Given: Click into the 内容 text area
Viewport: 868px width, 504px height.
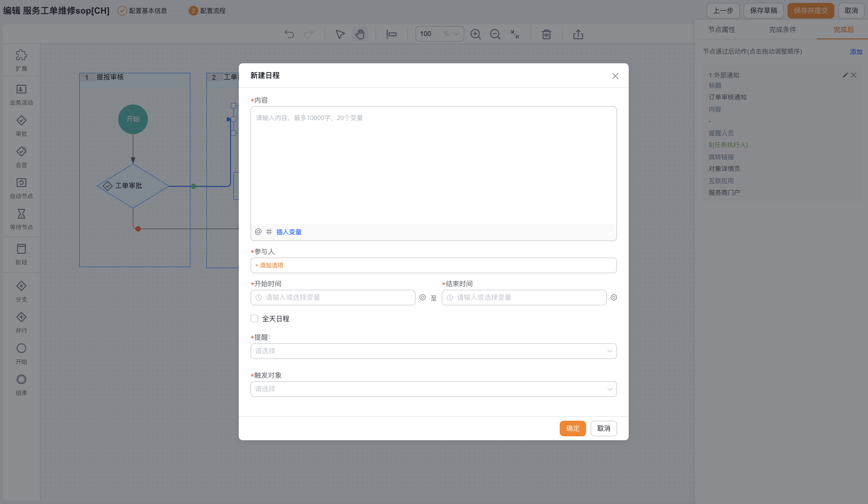Looking at the screenshot, I should (x=433, y=165).
